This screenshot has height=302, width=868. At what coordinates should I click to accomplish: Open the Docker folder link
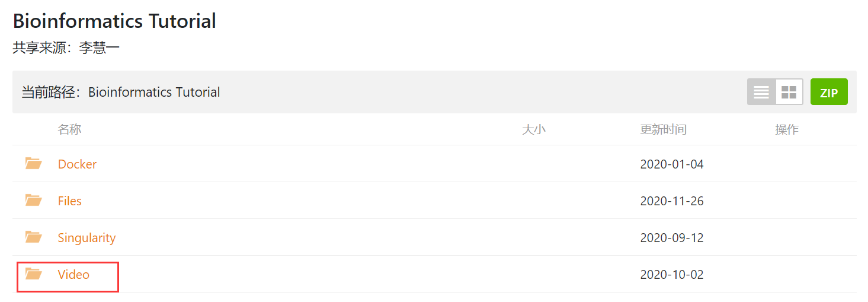77,164
